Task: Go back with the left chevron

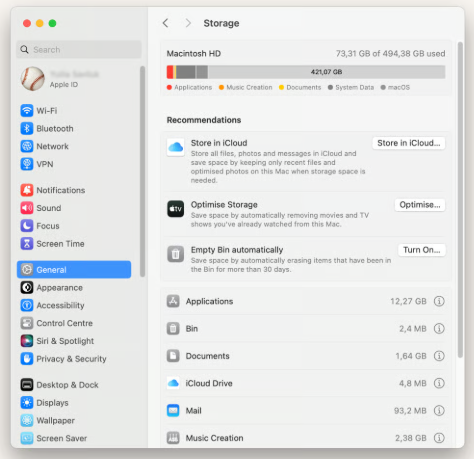Action: (166, 23)
